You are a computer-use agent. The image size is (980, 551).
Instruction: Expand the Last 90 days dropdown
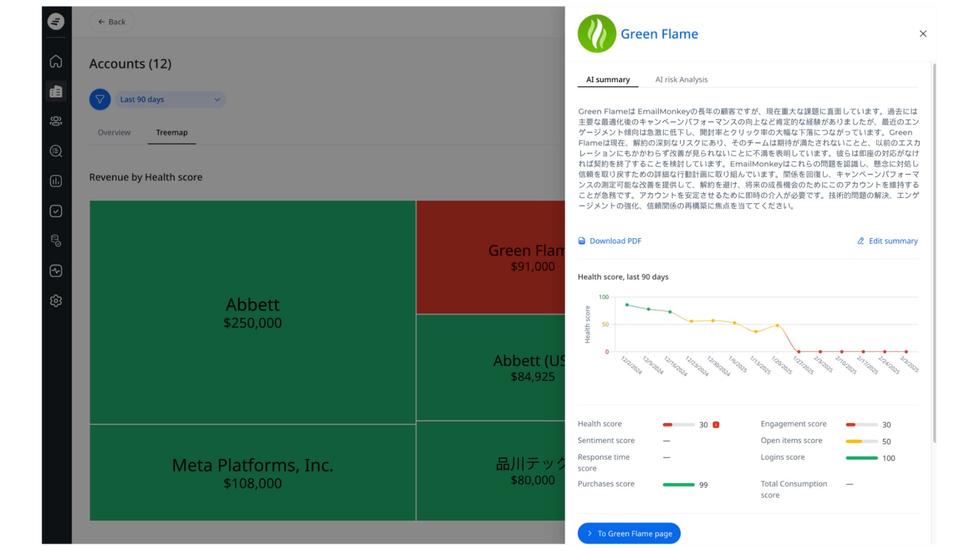pos(170,99)
